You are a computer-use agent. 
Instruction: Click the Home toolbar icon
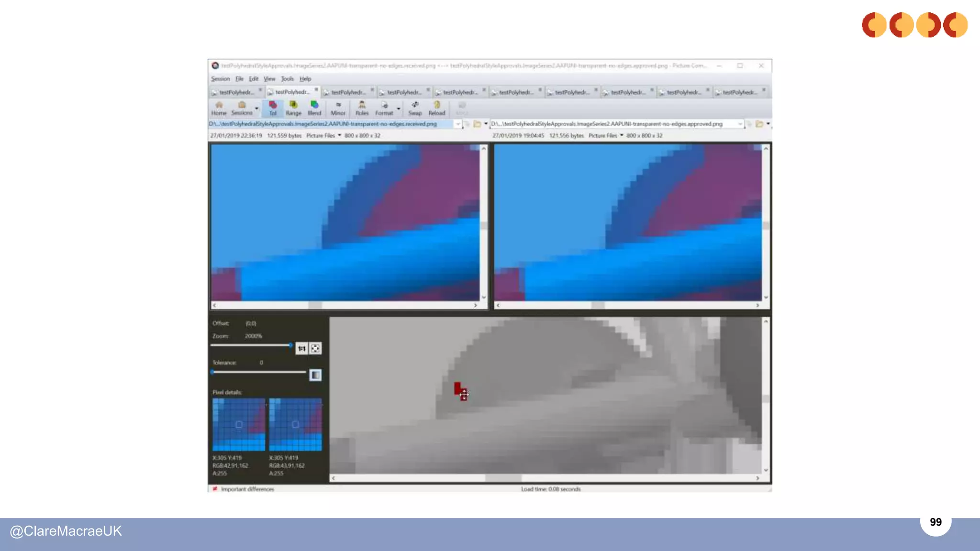[x=219, y=108]
